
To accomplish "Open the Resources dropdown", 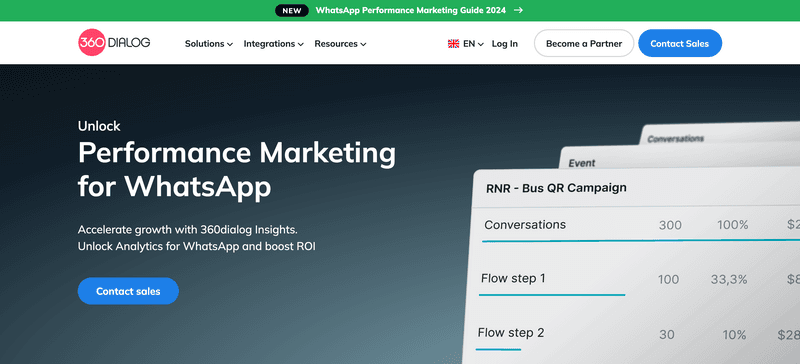I will pyautogui.click(x=340, y=44).
